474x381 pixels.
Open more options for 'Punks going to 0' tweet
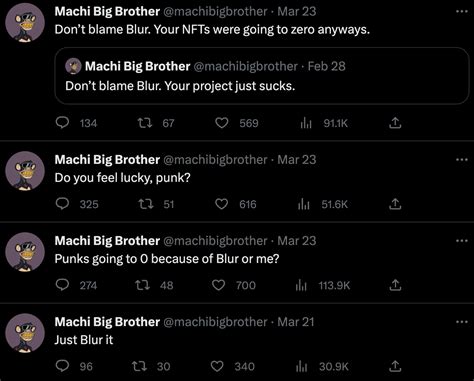(462, 241)
